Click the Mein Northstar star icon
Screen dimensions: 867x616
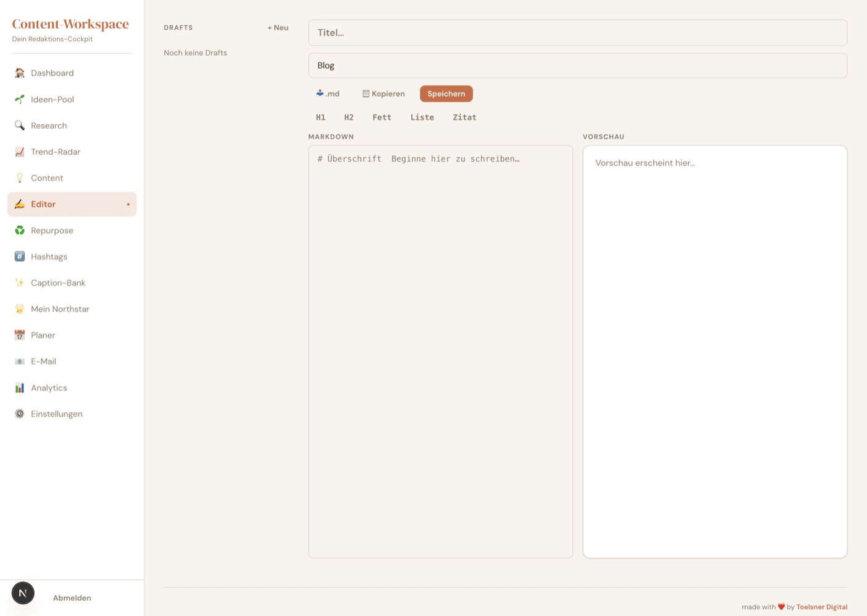[x=20, y=309]
